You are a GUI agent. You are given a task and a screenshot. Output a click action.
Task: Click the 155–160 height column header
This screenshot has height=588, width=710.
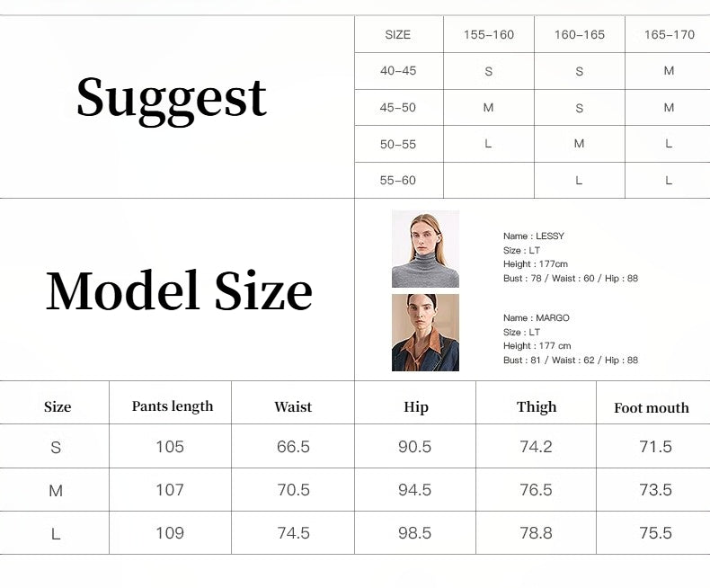coord(489,35)
